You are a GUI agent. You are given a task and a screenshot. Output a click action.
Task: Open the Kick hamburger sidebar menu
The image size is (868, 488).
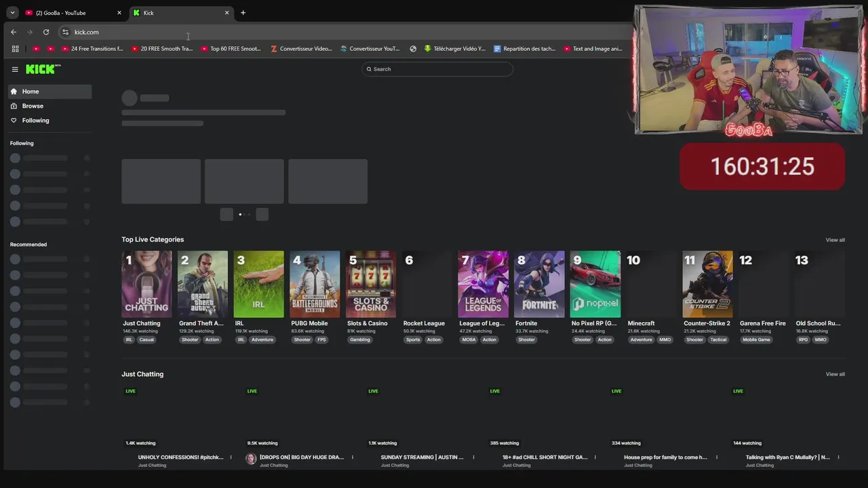15,69
